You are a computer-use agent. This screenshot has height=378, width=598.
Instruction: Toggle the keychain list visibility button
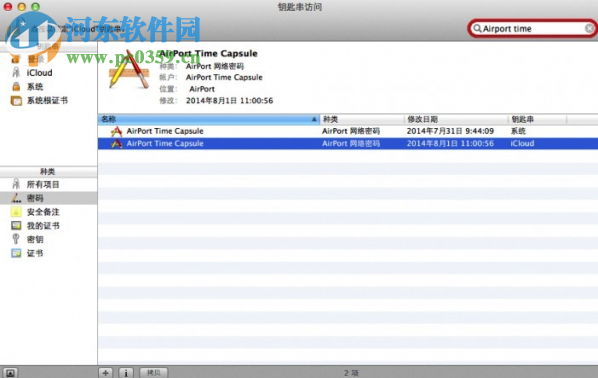click(10, 373)
